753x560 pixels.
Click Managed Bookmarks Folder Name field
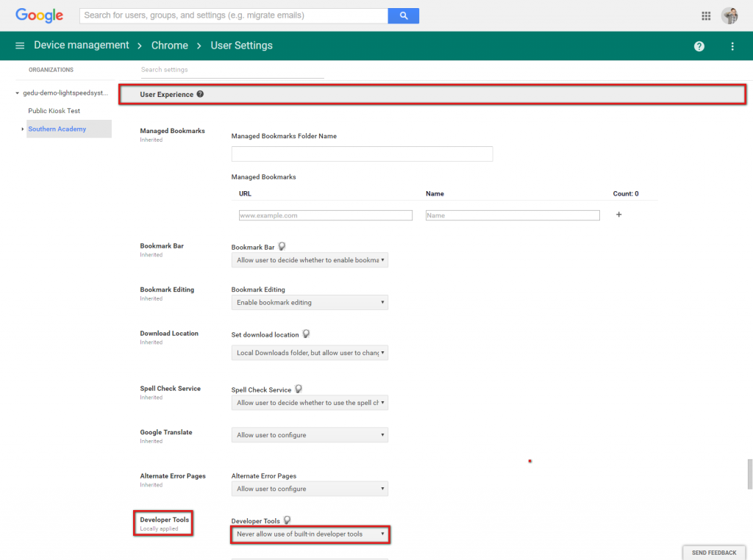362,154
